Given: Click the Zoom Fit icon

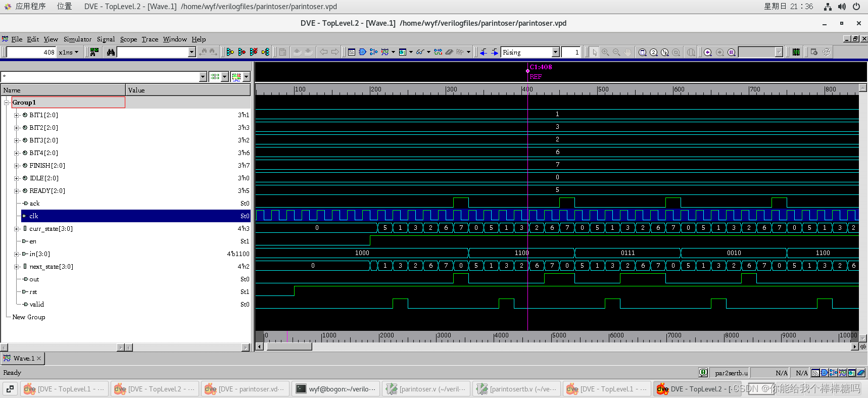Looking at the screenshot, I should pos(643,52).
